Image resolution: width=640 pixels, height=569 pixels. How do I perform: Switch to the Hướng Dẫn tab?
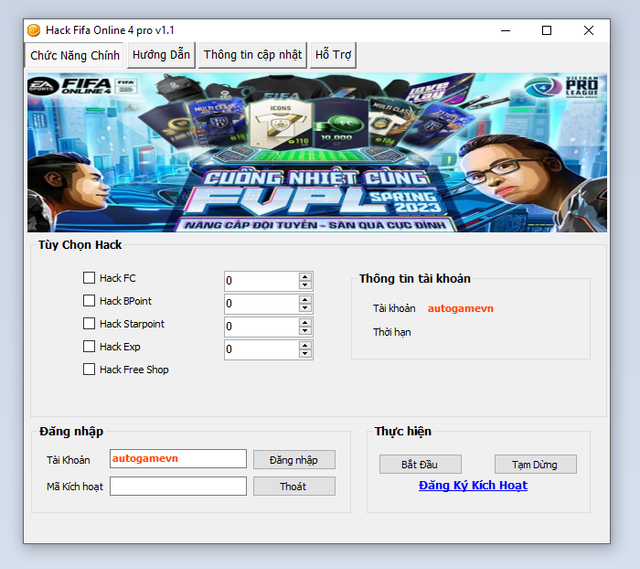pos(161,55)
